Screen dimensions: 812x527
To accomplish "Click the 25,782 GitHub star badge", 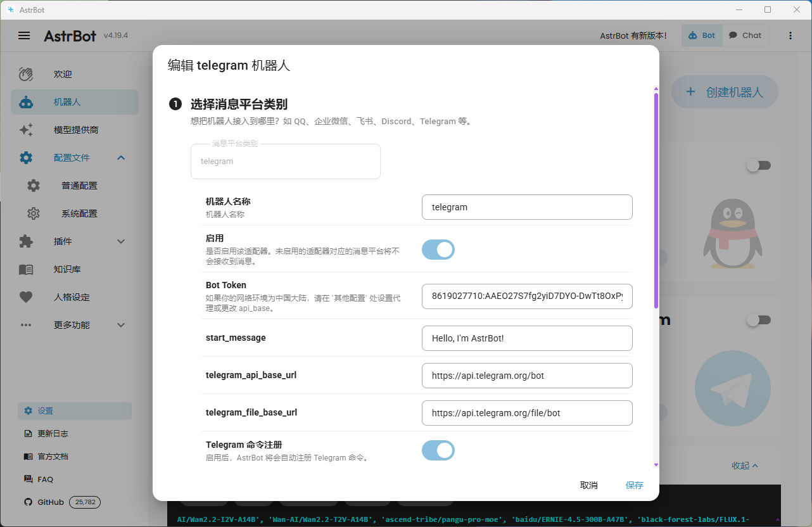I will tap(85, 502).
